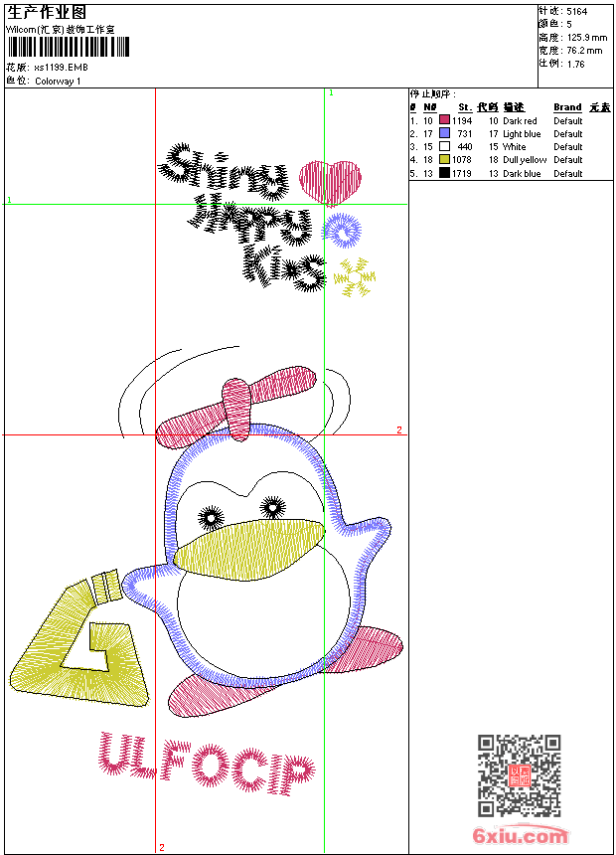
Task: Click the yellow letter G motif
Action: tap(79, 640)
